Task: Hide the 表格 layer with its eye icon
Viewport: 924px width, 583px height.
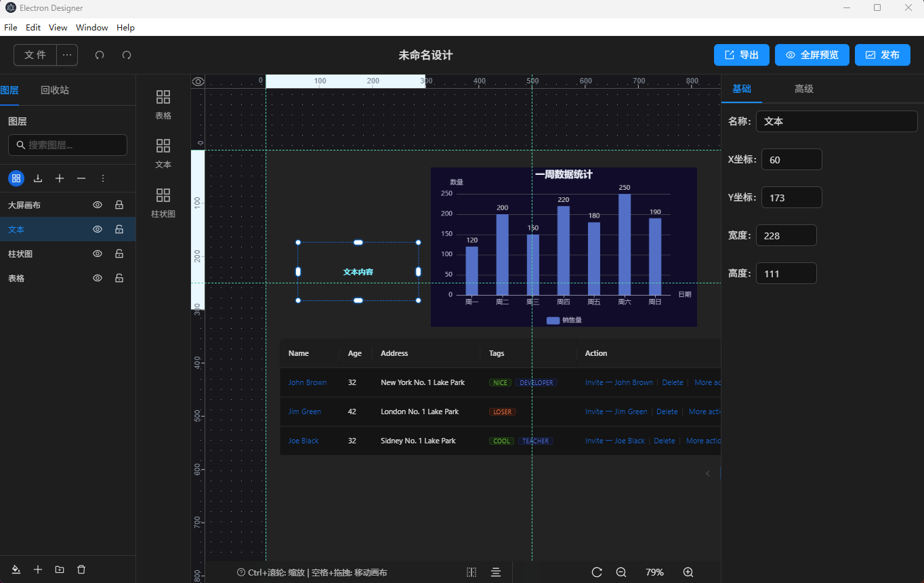Action: (x=98, y=278)
